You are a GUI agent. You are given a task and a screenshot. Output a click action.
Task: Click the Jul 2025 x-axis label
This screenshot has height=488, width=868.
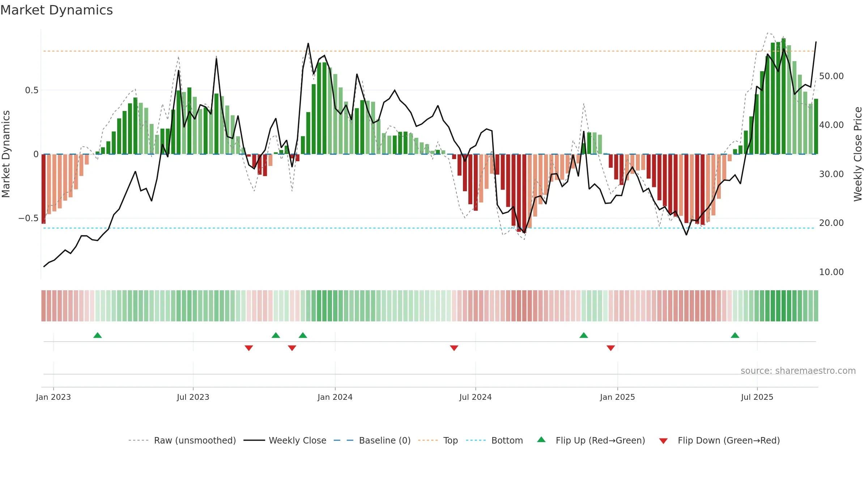[757, 397]
